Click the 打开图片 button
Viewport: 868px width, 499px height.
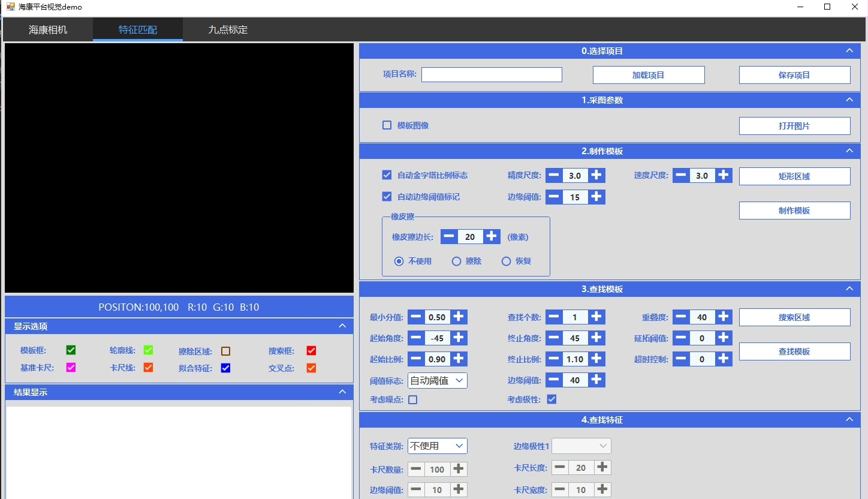(794, 126)
